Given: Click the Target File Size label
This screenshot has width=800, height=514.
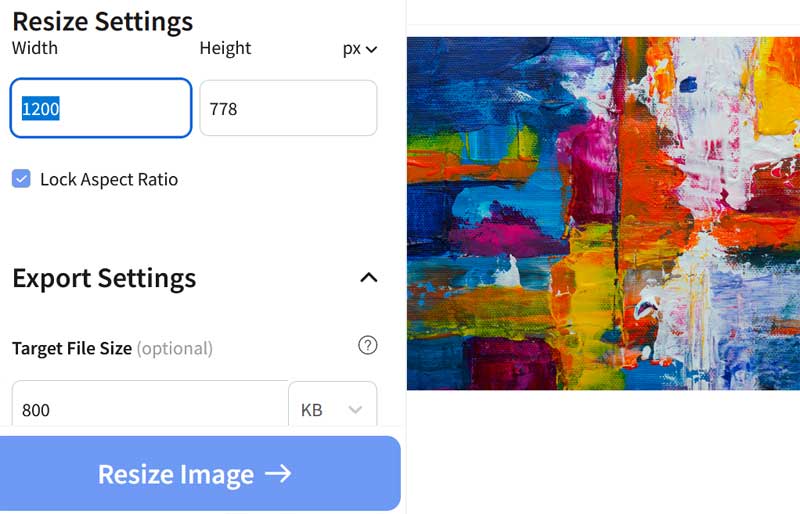Looking at the screenshot, I should tap(72, 348).
